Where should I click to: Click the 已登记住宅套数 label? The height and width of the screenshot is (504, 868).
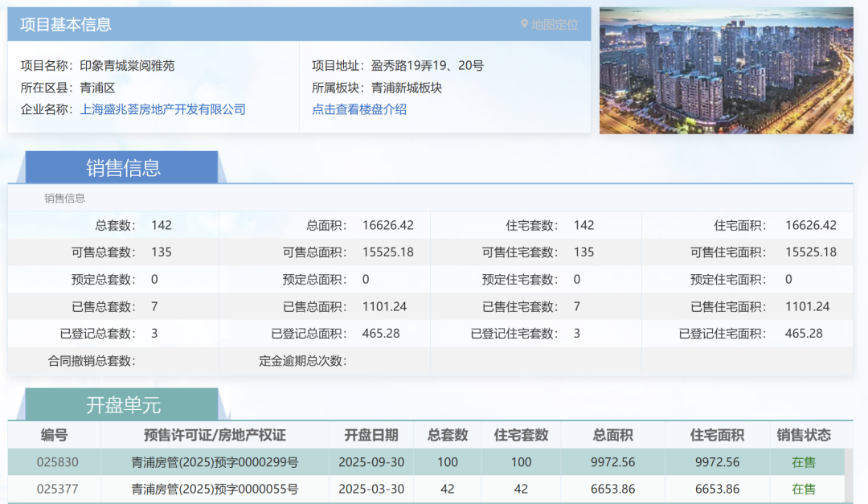pyautogui.click(x=514, y=334)
